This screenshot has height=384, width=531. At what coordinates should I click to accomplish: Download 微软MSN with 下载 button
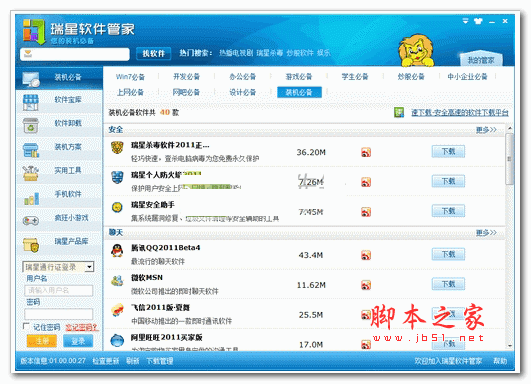tap(448, 284)
